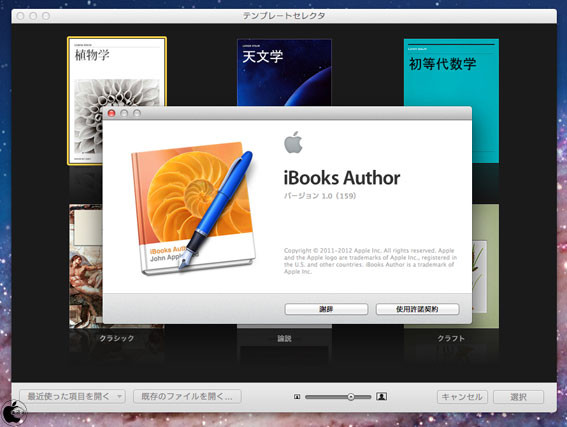Click the バージョン 1.0 (159) version text

pos(320,196)
